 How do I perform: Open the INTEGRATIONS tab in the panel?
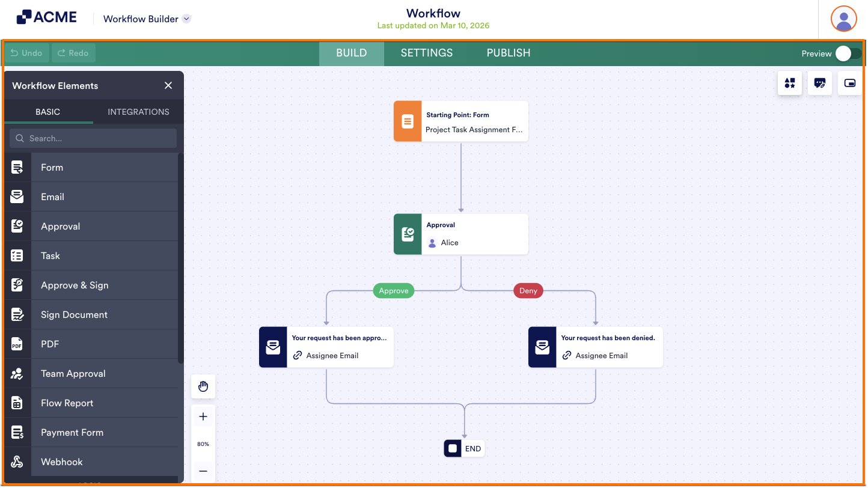click(x=138, y=112)
